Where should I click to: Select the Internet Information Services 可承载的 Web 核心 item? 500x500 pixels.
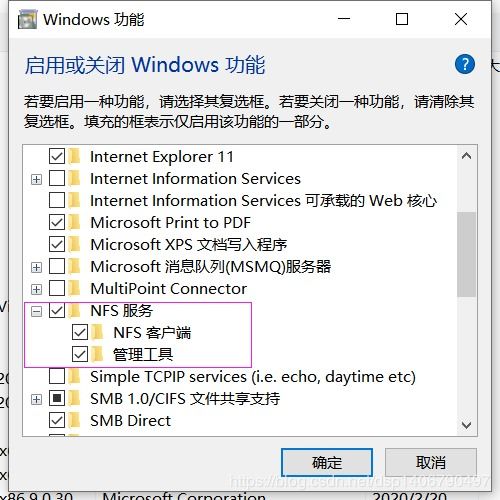tap(263, 200)
